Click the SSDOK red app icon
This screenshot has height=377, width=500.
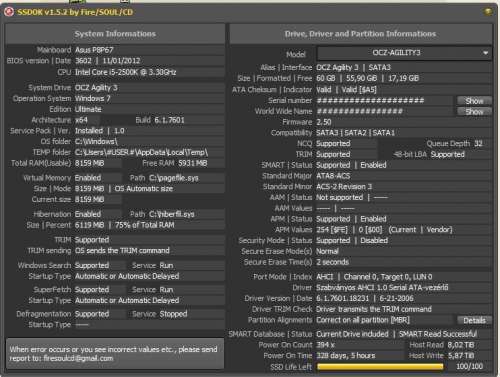(x=9, y=12)
